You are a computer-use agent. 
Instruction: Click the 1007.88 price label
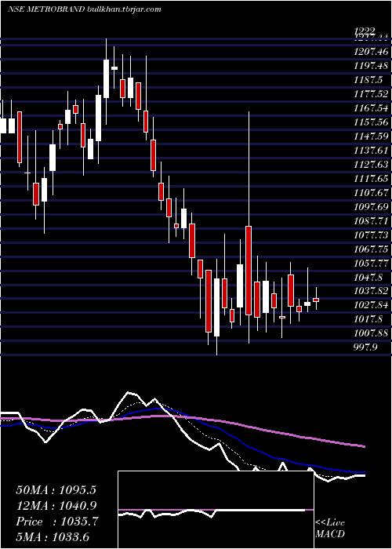point(372,333)
